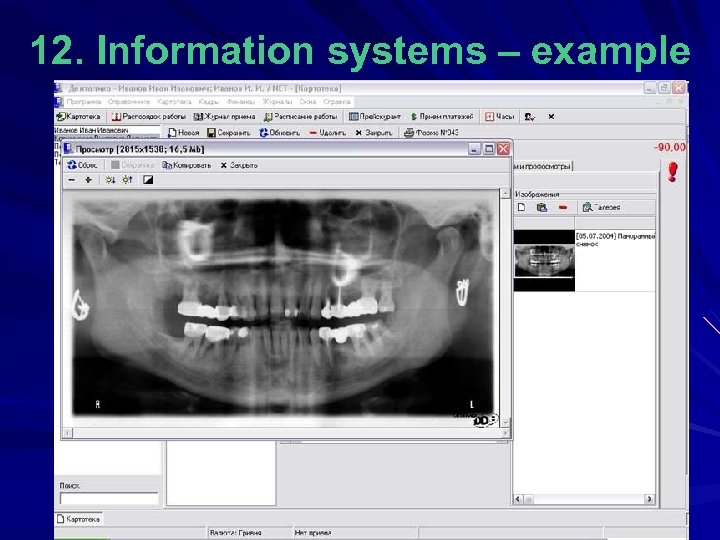
Task: Remove image with red minus icon
Action: tap(563, 208)
